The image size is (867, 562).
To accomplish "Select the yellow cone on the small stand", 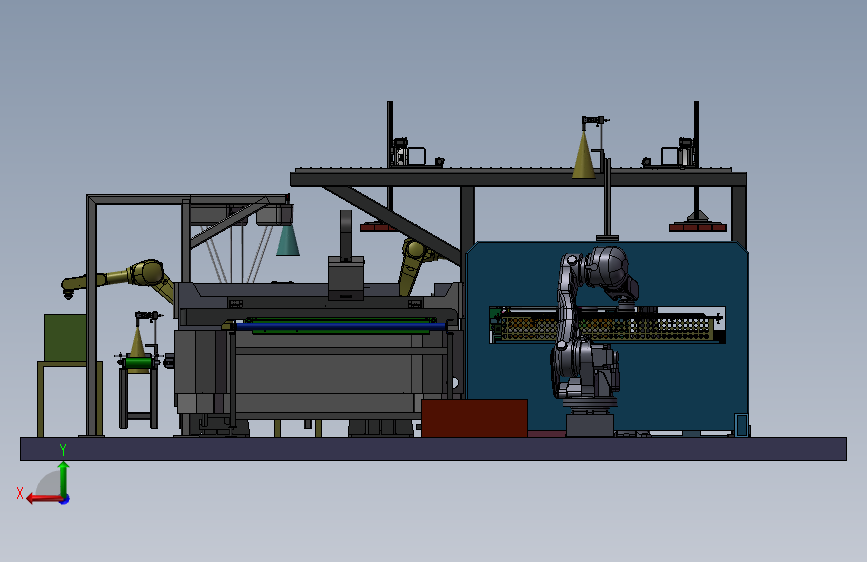I will pyautogui.click(x=137, y=343).
